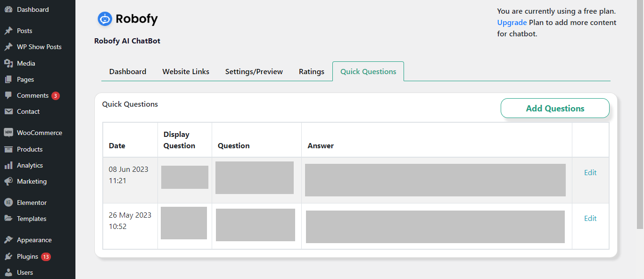The height and width of the screenshot is (279, 644).
Task: Click the Pages icon in sidebar
Action: coord(8,79)
